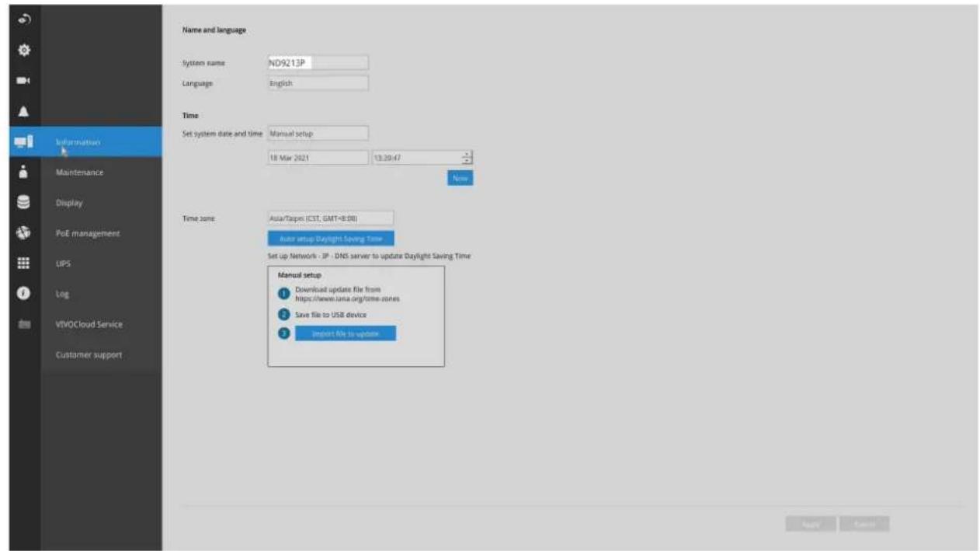Screen dimensions: 980x551
Task: Click the time spinner arrows
Action: point(467,158)
